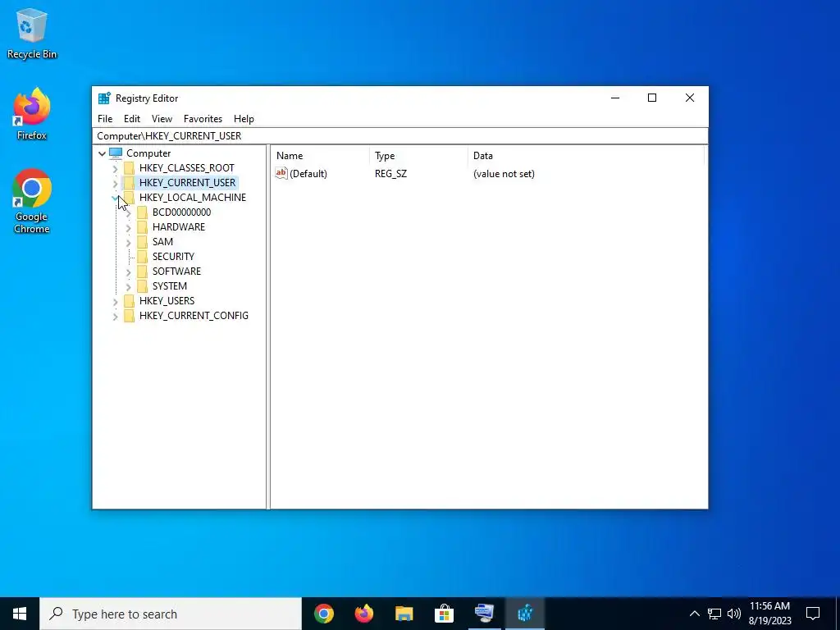Click the monitor app taskbar icon
Viewport: 840px width, 630px height.
(484, 614)
